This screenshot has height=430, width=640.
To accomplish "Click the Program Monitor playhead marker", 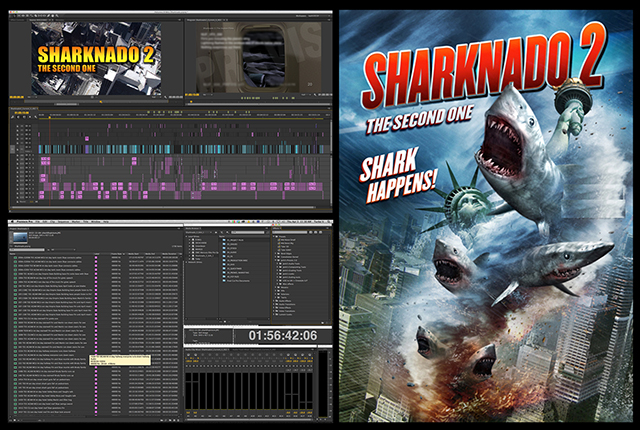I will (191, 101).
